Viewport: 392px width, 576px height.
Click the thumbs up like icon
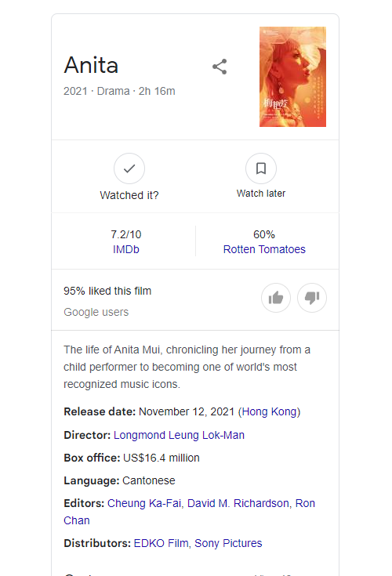point(276,298)
